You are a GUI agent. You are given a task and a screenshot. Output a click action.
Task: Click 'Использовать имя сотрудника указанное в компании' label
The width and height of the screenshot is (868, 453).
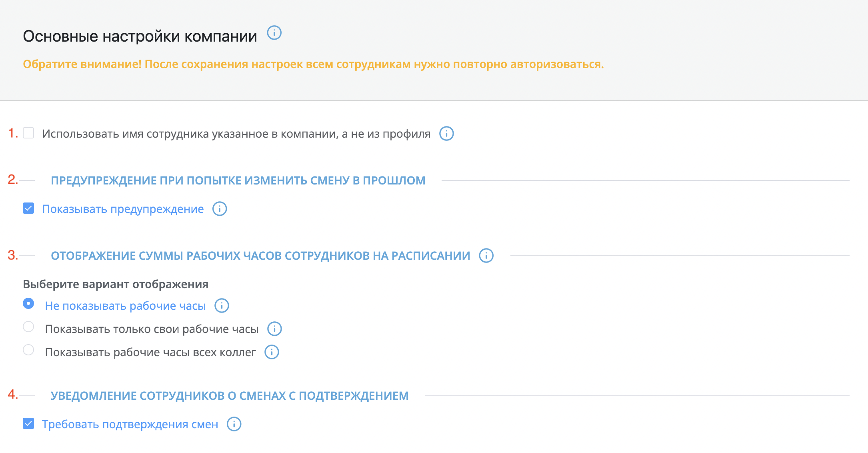coord(236,134)
